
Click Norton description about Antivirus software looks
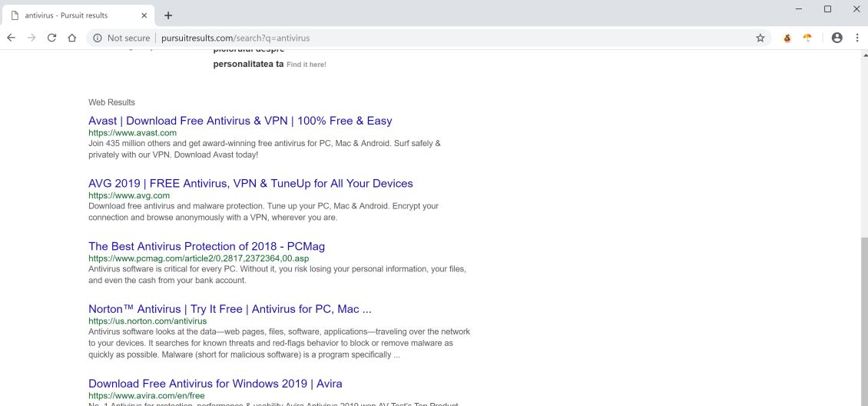[279, 344]
